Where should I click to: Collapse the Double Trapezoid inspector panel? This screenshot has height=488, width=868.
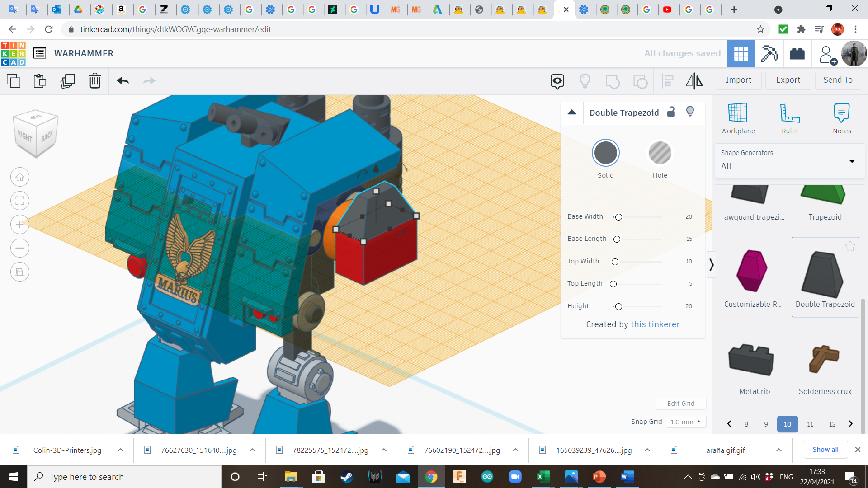(572, 112)
